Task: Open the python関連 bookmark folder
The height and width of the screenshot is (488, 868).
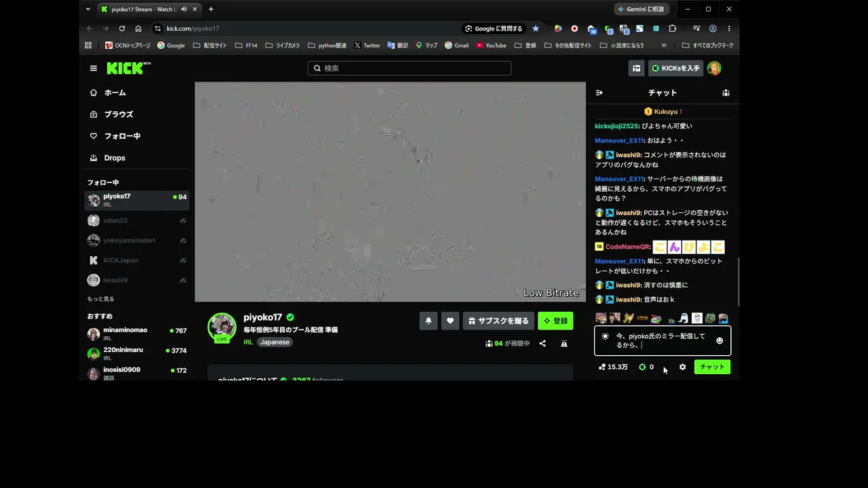Action: 327,45
